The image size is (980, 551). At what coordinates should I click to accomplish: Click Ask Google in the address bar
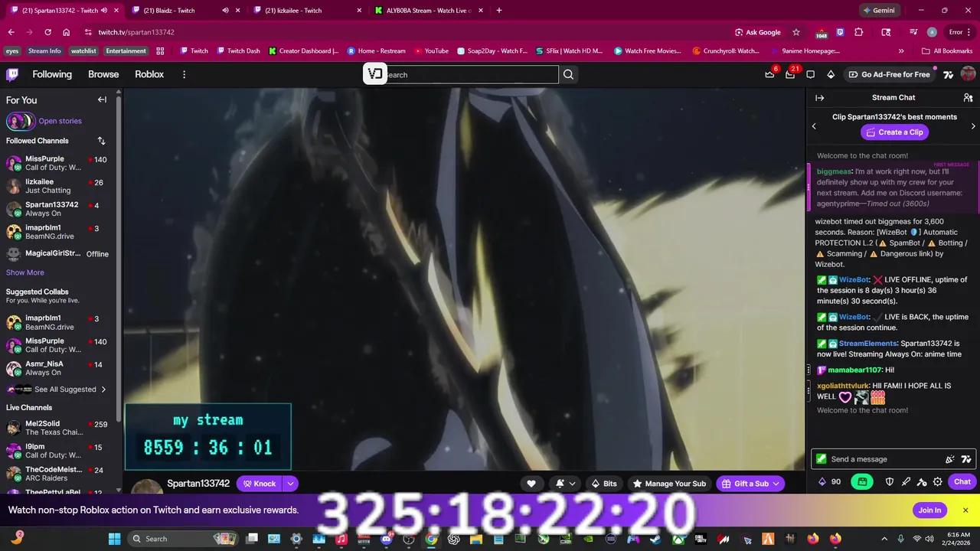pyautogui.click(x=757, y=32)
